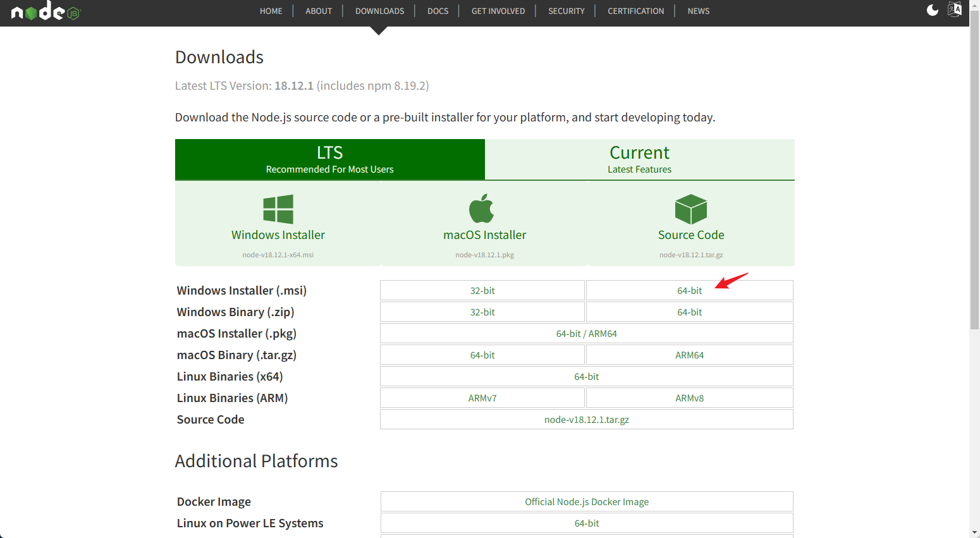
Task: Click the Linux on Power LE Systems label
Action: tap(250, 523)
